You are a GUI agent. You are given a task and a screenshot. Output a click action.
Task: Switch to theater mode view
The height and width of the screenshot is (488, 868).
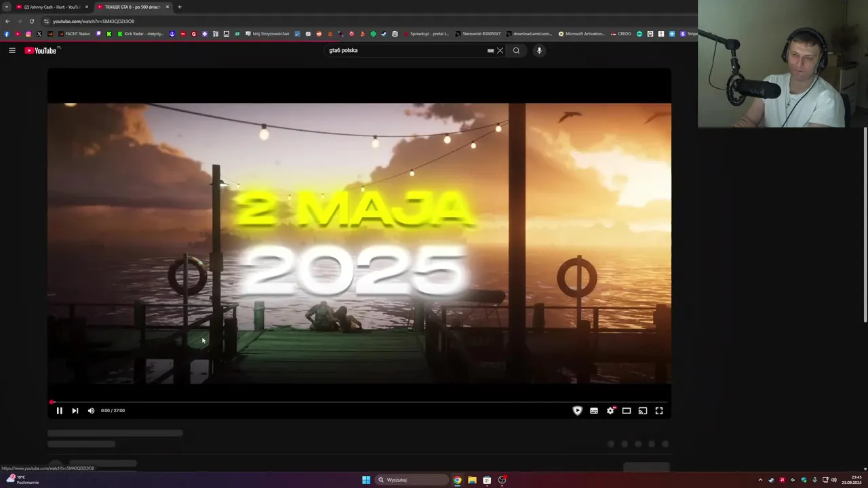(x=627, y=411)
